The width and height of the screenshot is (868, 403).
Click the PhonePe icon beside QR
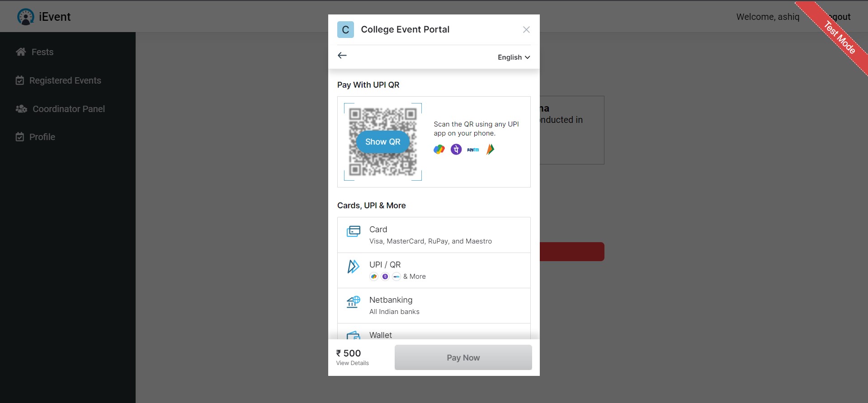(456, 150)
